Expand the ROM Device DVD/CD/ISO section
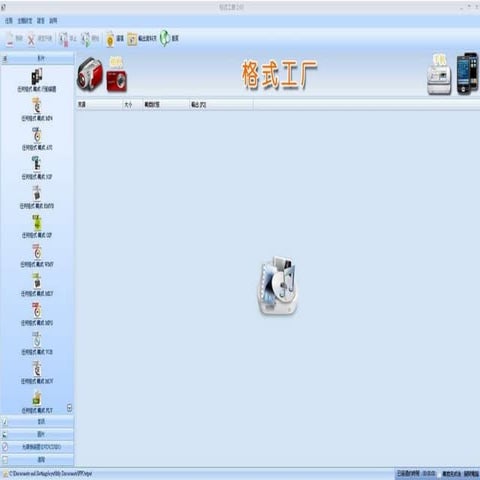 click(x=37, y=447)
